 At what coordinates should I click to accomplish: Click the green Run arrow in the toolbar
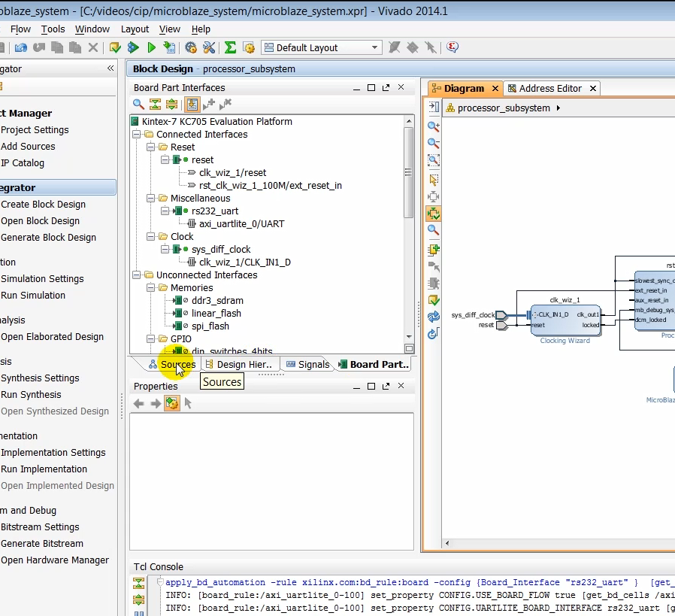pos(151,47)
